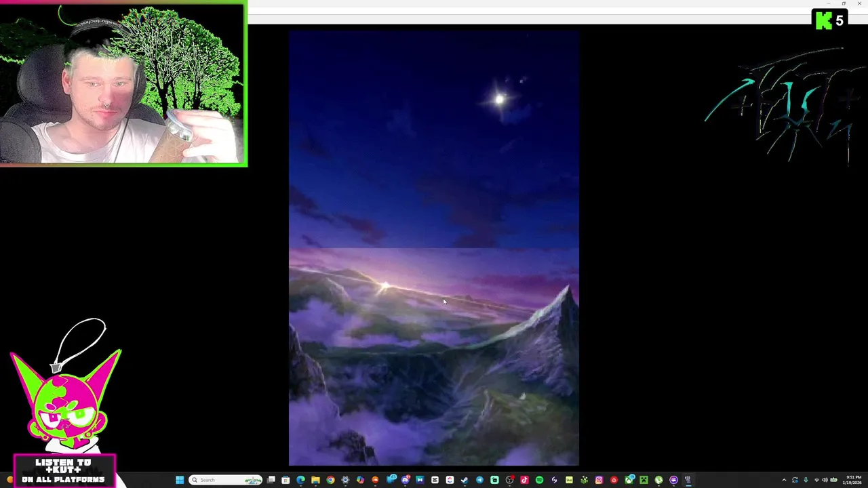Screen dimensions: 868x488
Task: Expand the hidden system tray icons
Action: coord(784,480)
